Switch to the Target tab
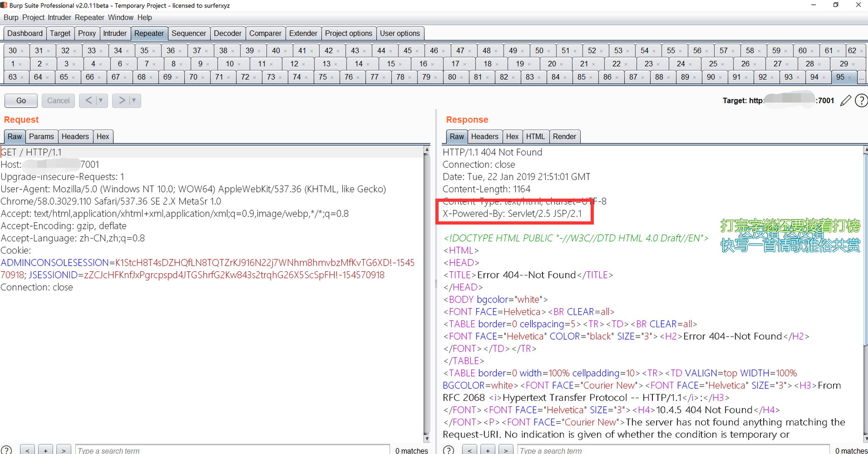 60,34
